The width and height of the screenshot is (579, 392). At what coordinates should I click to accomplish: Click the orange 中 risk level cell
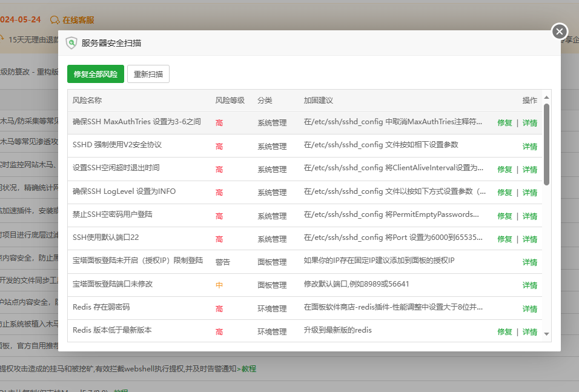click(219, 285)
